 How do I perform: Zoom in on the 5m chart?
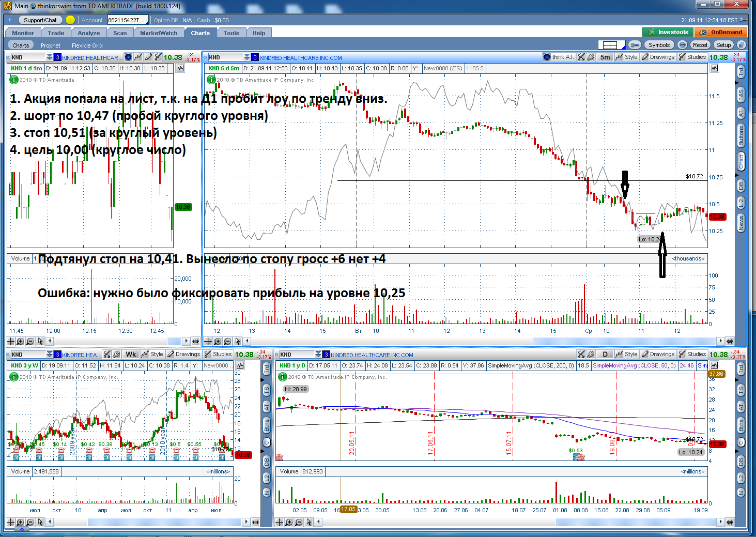[x=218, y=341]
